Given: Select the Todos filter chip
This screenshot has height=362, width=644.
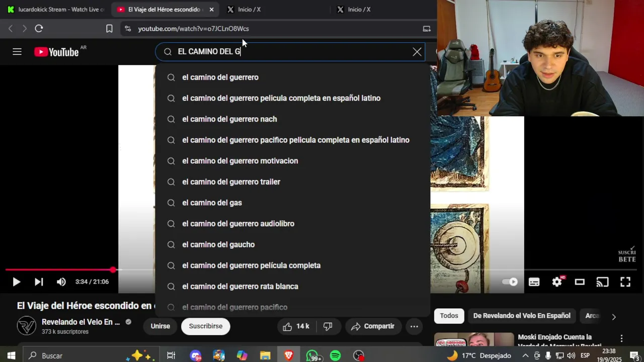Looking at the screenshot, I should 449,316.
